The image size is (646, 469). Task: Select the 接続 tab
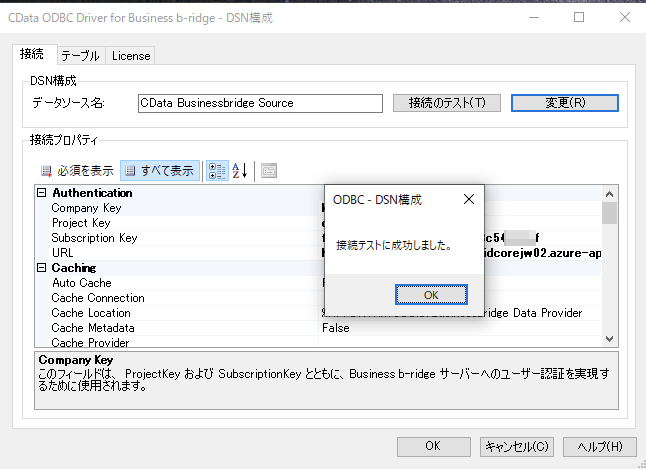click(33, 54)
